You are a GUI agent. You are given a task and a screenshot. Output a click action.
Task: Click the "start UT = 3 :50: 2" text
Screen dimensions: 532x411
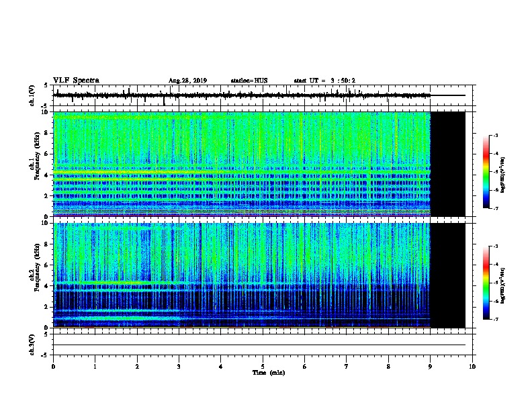324,81
